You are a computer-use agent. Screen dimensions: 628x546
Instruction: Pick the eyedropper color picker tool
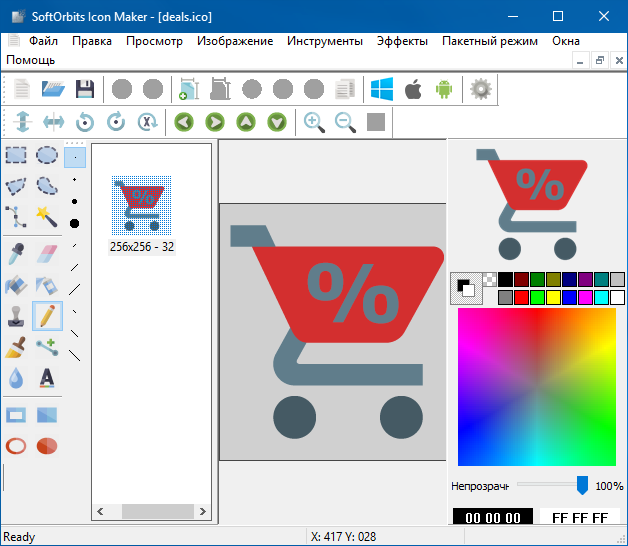pyautogui.click(x=16, y=253)
